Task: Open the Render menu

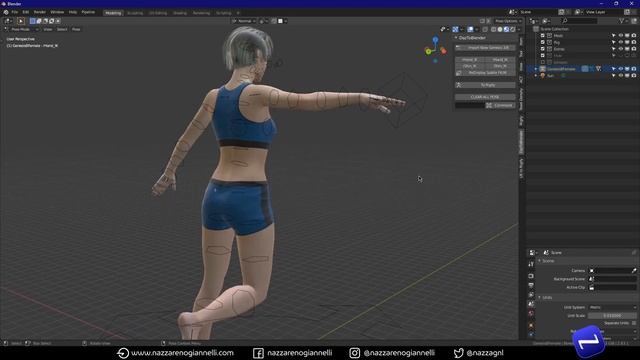Action: tap(40, 12)
